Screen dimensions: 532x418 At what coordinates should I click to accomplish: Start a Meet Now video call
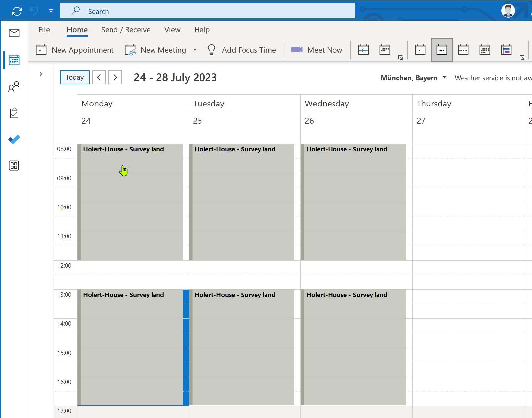tap(317, 50)
